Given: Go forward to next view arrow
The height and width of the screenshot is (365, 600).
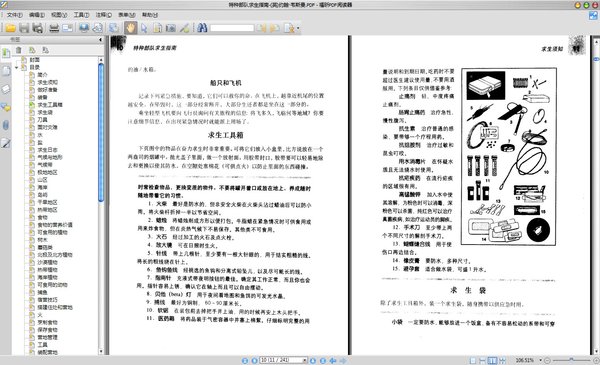Looking at the screenshot, I should pos(343,360).
